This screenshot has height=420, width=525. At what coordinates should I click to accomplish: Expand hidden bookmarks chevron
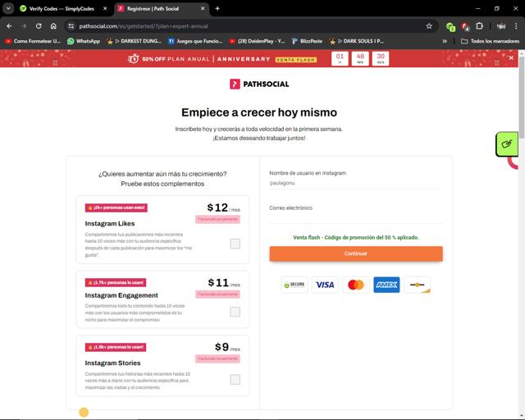click(x=445, y=41)
